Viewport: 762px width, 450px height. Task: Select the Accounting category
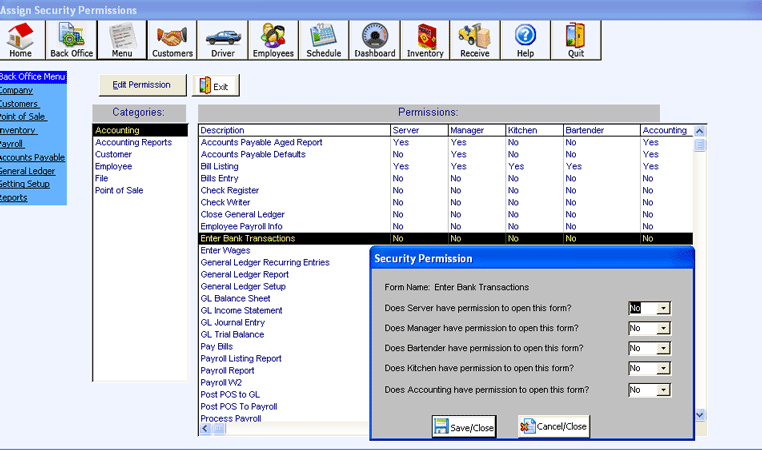(x=140, y=130)
